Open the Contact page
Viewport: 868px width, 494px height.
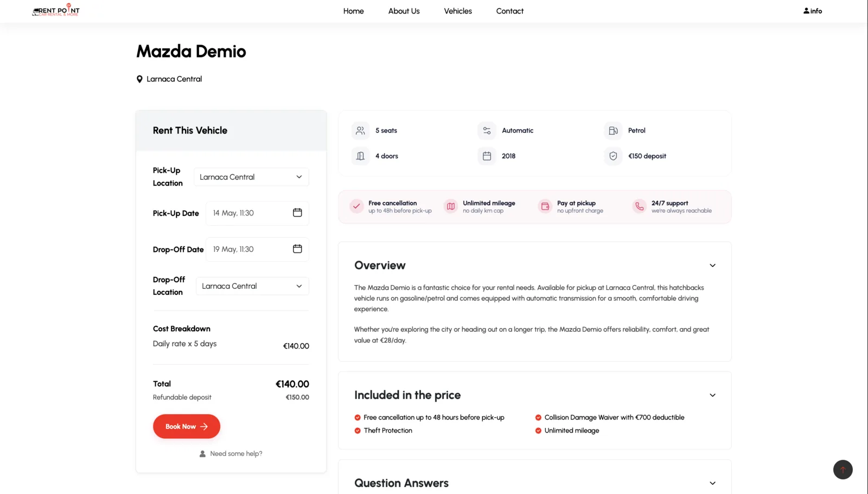click(x=510, y=11)
